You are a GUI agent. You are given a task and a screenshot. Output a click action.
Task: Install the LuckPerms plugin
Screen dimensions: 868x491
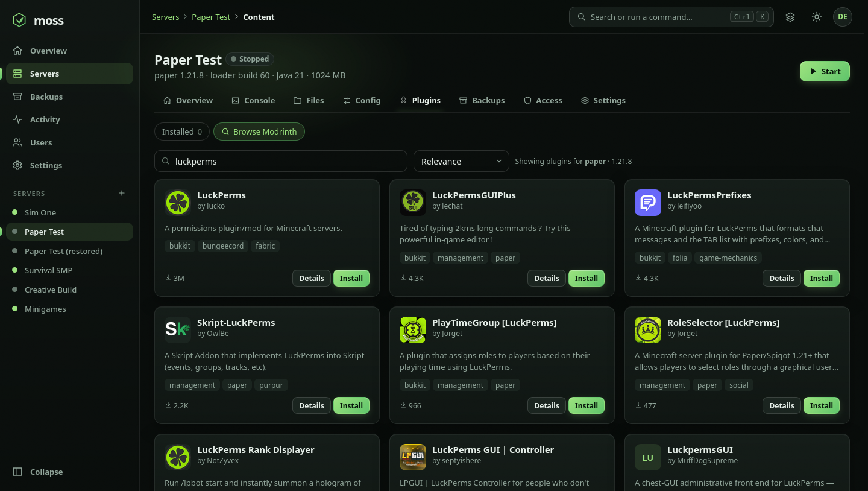pos(351,278)
